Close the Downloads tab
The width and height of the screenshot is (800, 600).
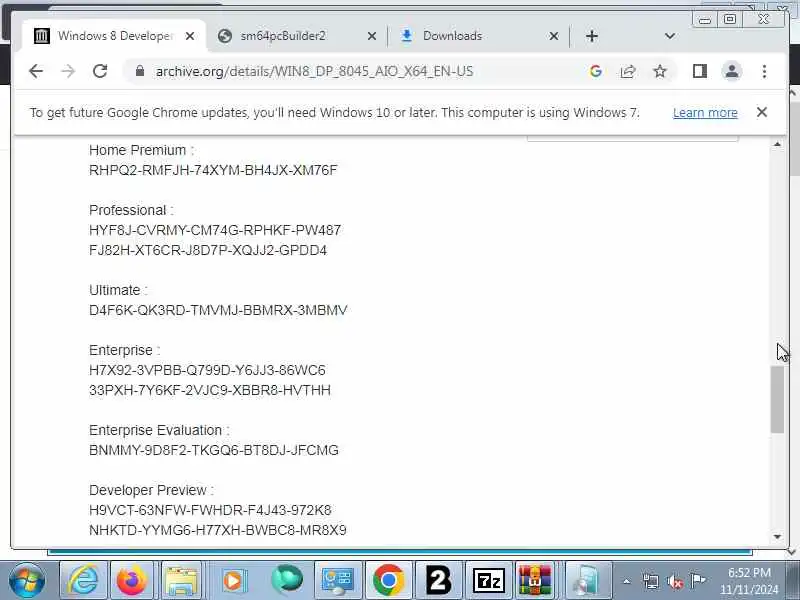coord(554,36)
